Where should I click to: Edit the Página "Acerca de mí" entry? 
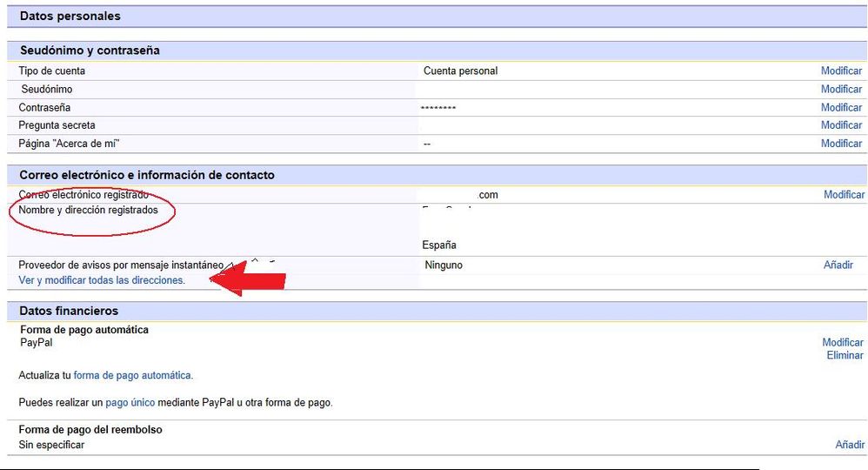[841, 144]
